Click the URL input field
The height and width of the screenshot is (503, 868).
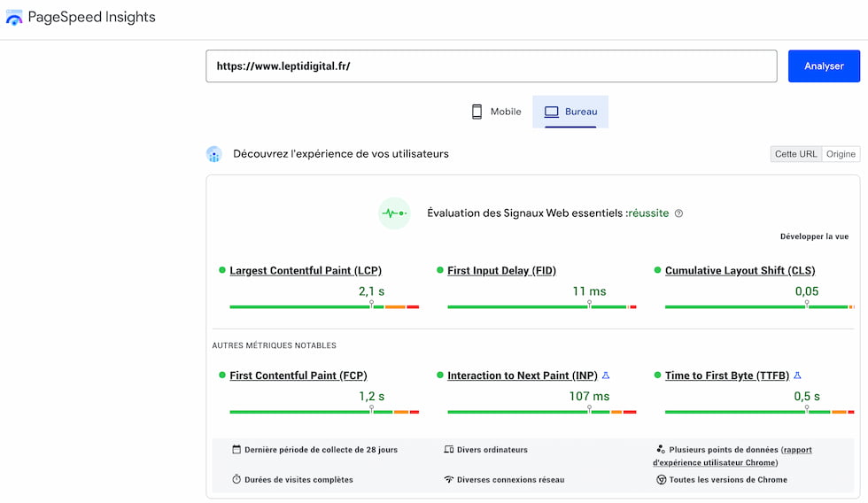tap(492, 66)
